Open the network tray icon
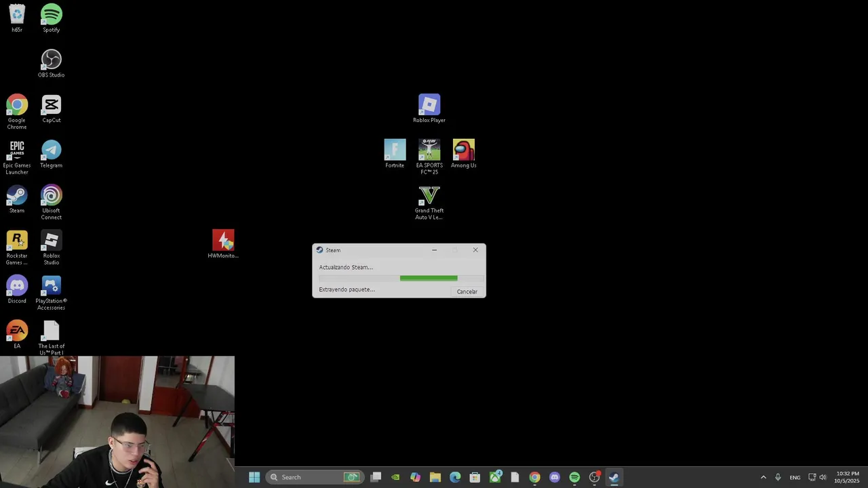The width and height of the screenshot is (868, 488). pyautogui.click(x=812, y=477)
